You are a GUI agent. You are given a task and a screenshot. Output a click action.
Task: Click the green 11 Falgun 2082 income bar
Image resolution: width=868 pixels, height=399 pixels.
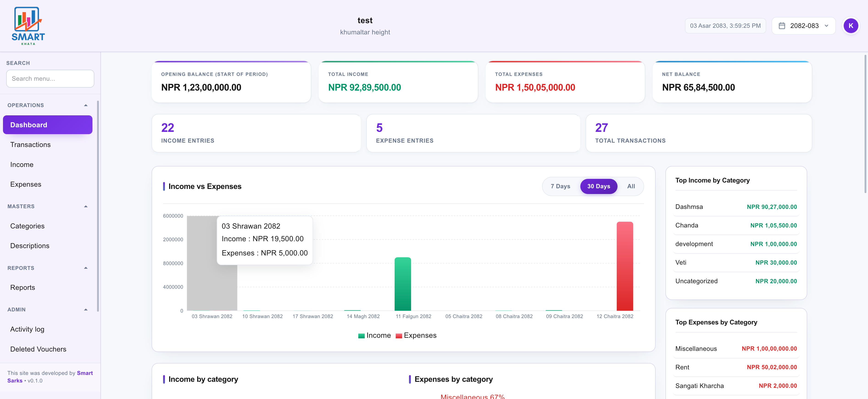403,284
